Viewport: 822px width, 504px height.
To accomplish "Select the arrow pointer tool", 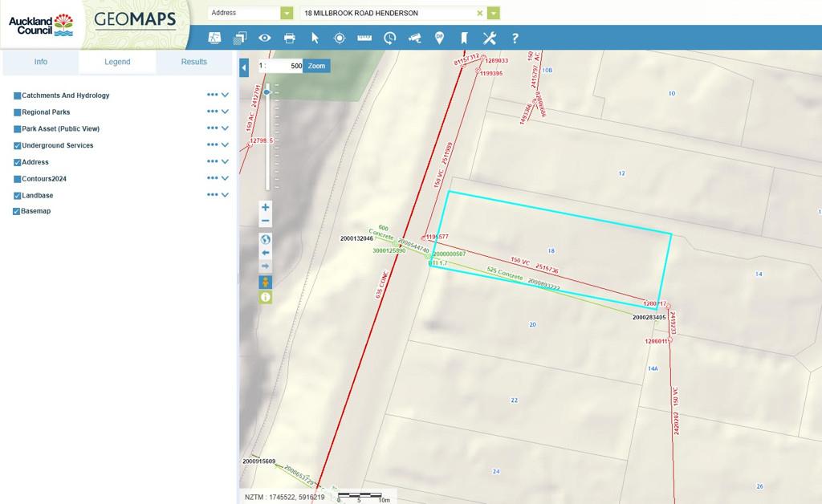I will point(315,38).
